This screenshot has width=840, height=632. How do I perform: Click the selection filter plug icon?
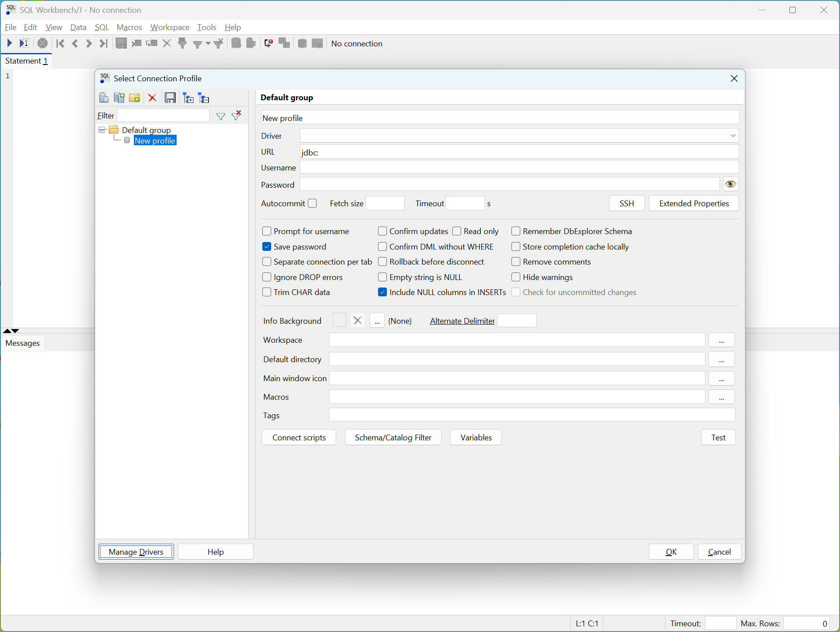[182, 43]
